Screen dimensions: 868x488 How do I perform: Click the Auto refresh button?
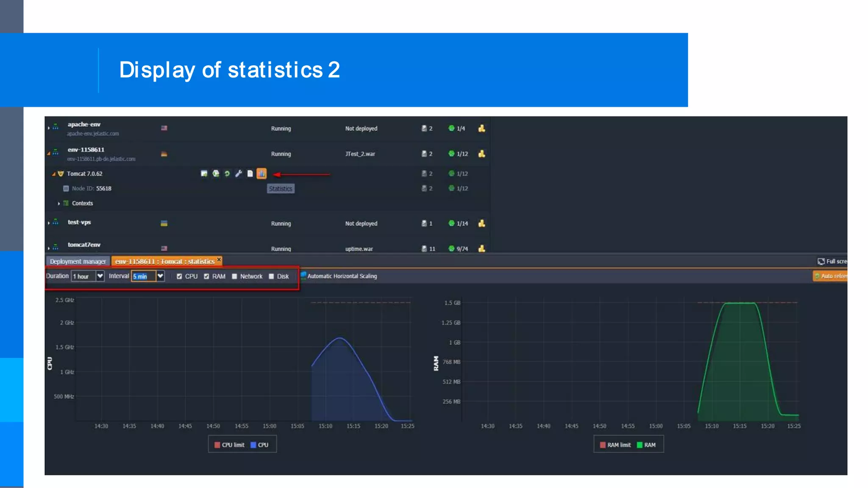(830, 276)
